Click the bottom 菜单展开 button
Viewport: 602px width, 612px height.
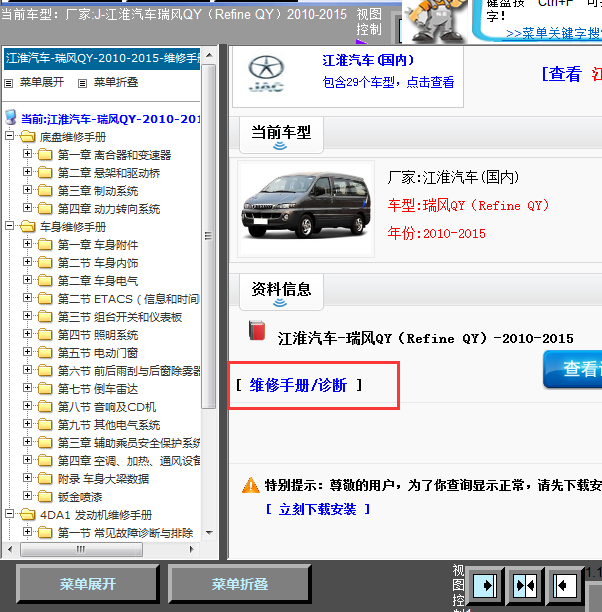(x=87, y=584)
